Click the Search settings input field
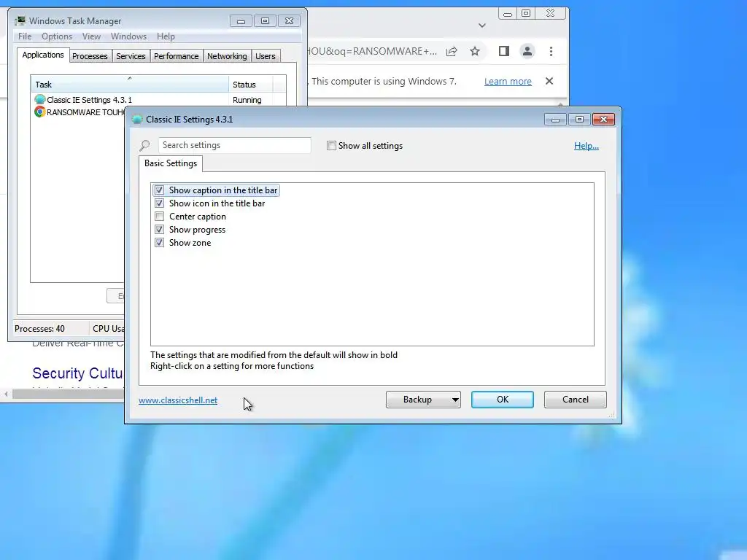 (234, 145)
